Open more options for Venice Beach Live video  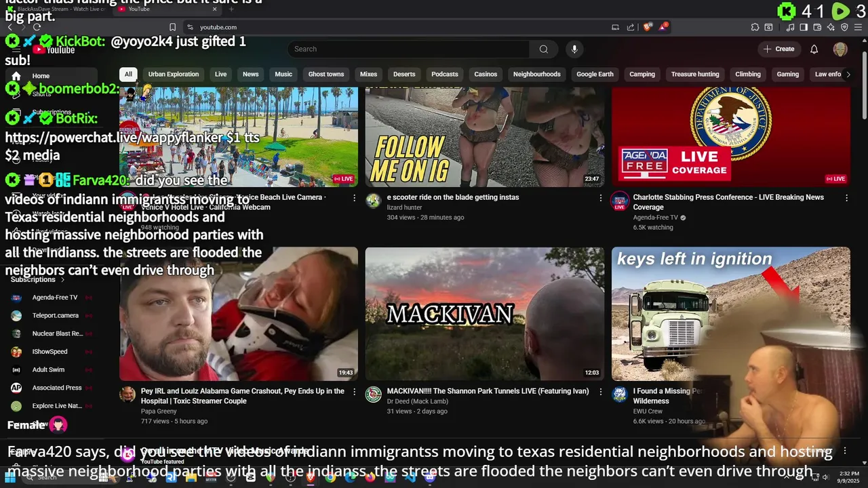pyautogui.click(x=354, y=198)
